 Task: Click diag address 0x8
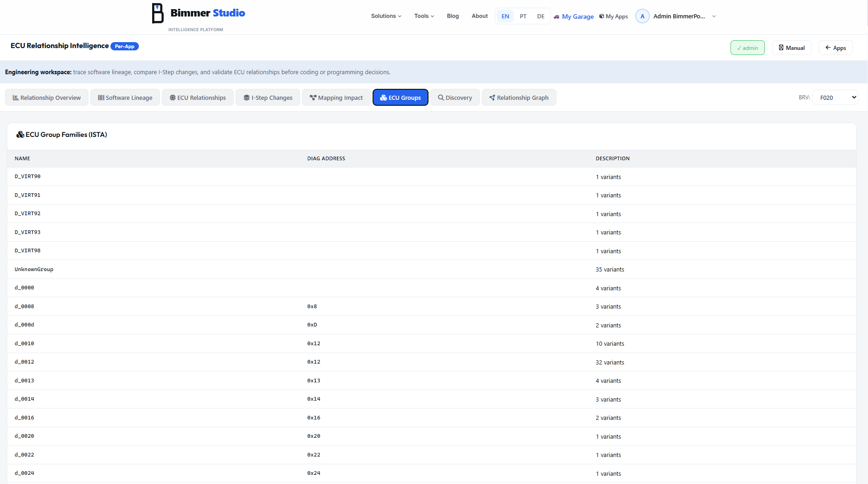click(312, 306)
